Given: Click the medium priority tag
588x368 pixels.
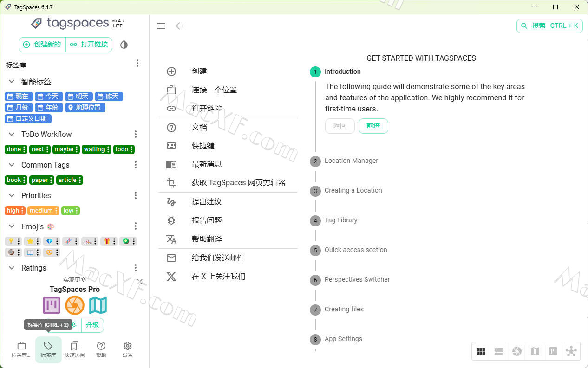Looking at the screenshot, I should [43, 211].
